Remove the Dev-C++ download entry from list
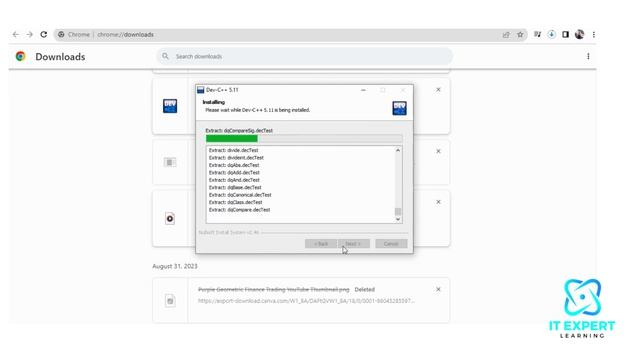Screen dimensions: 640x360 click(x=438, y=89)
